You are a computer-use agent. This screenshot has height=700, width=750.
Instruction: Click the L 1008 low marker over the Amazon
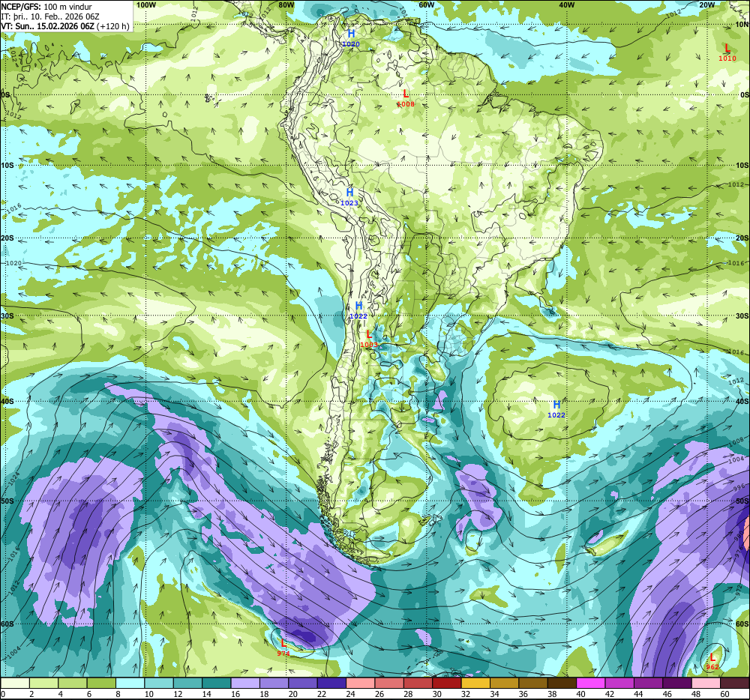[406, 98]
